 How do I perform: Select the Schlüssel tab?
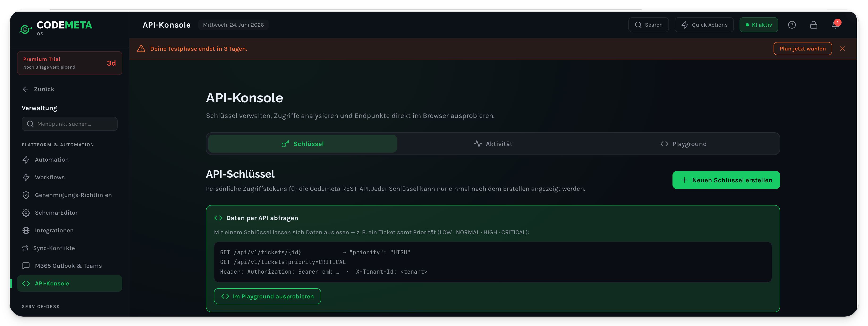click(x=302, y=144)
